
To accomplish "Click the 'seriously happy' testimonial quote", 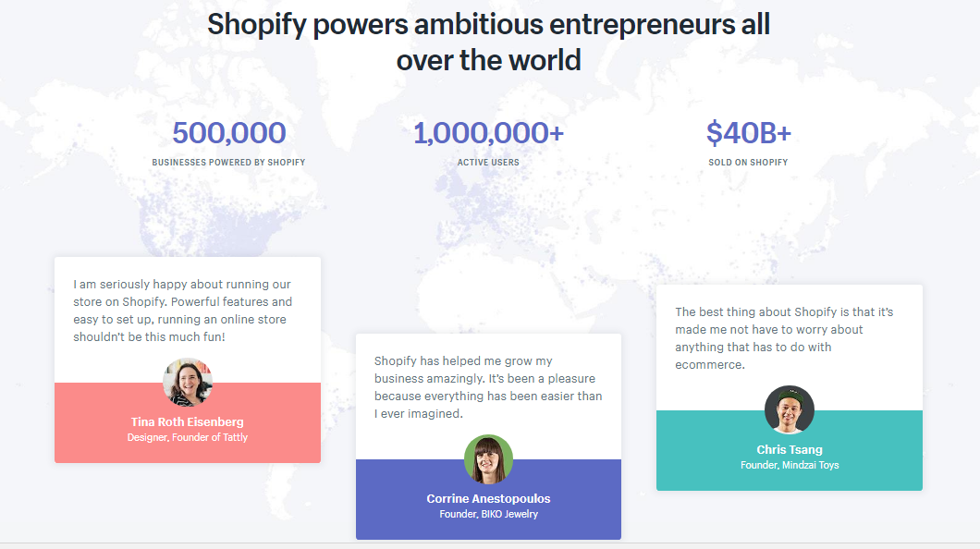I will click(182, 311).
